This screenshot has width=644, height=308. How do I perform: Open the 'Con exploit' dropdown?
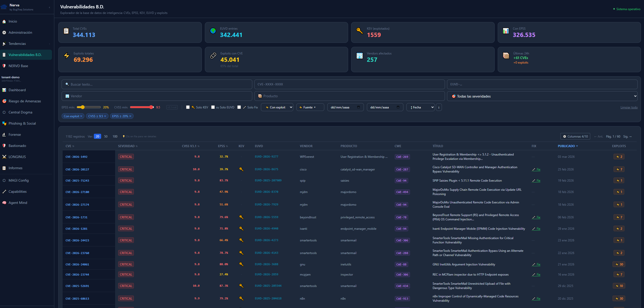coord(277,107)
